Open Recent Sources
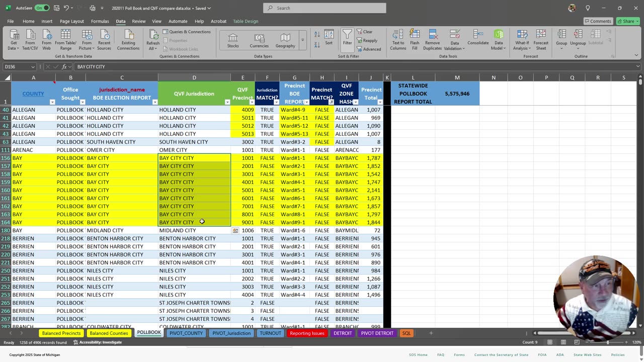The image size is (644, 362). [x=104, y=40]
